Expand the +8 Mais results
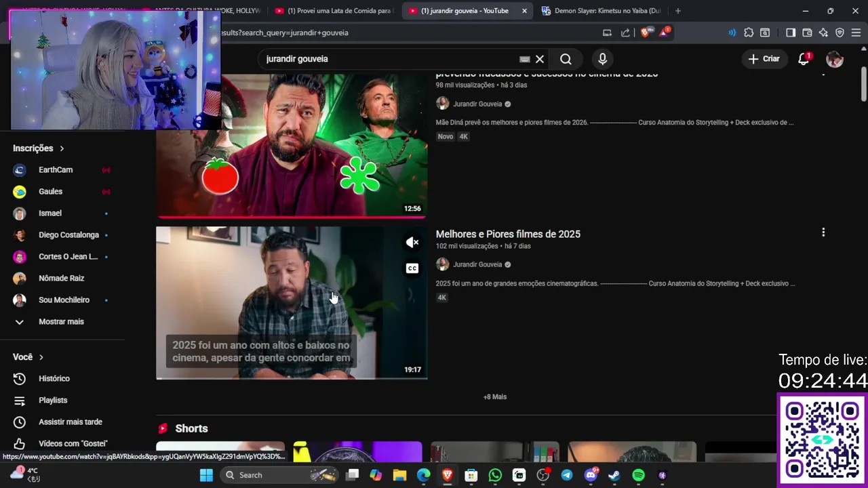The height and width of the screenshot is (488, 868). 495,396
